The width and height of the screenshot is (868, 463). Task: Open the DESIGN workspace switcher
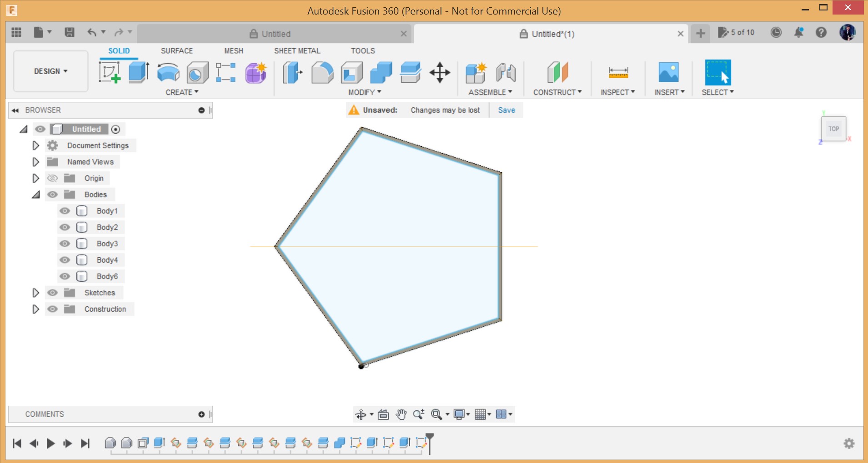[x=50, y=71]
